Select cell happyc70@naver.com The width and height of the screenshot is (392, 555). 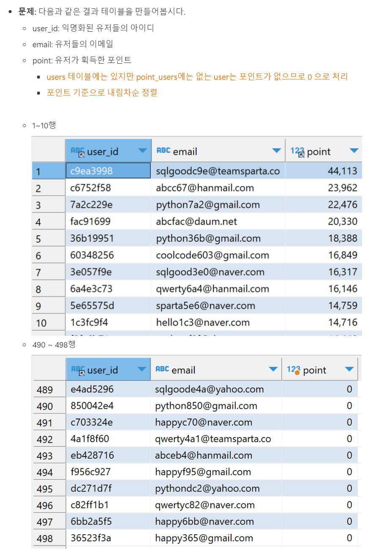216,422
